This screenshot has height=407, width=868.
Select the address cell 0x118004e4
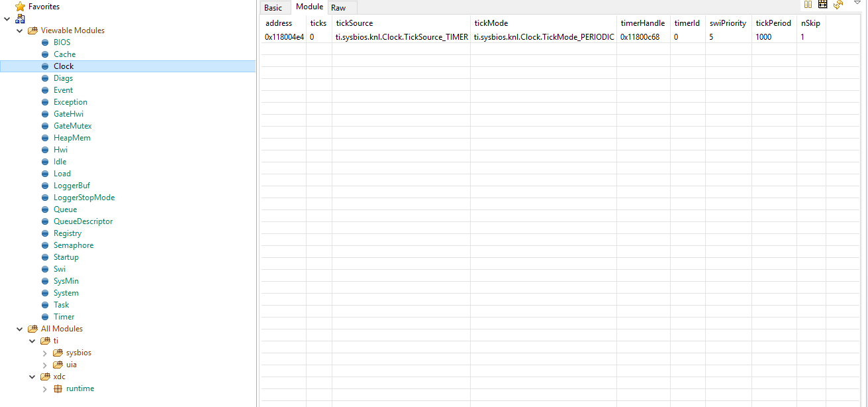[284, 37]
